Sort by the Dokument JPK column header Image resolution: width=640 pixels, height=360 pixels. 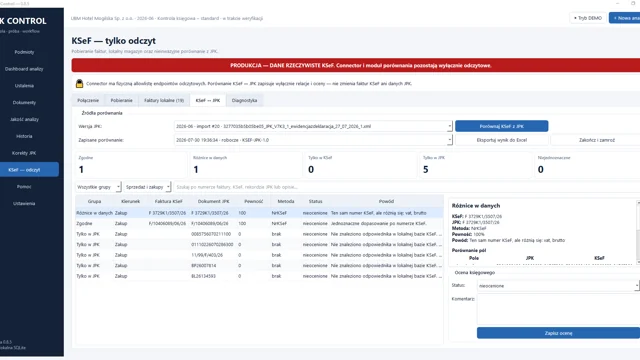pos(213,201)
